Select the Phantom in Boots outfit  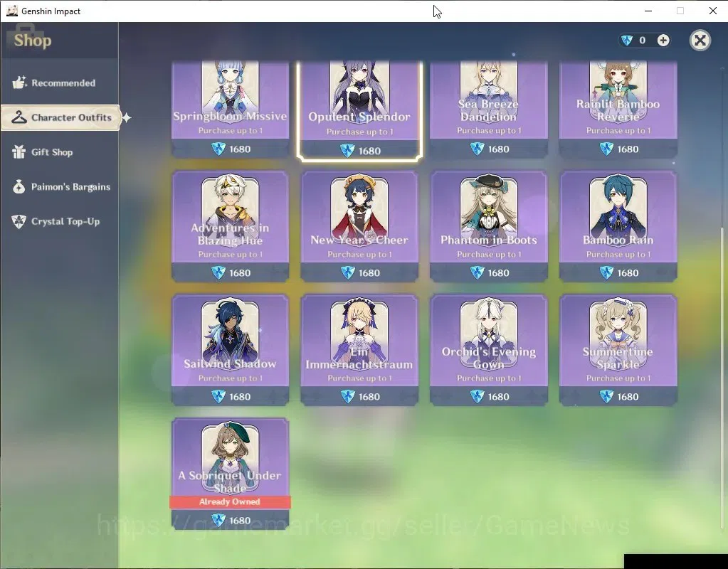coord(489,226)
